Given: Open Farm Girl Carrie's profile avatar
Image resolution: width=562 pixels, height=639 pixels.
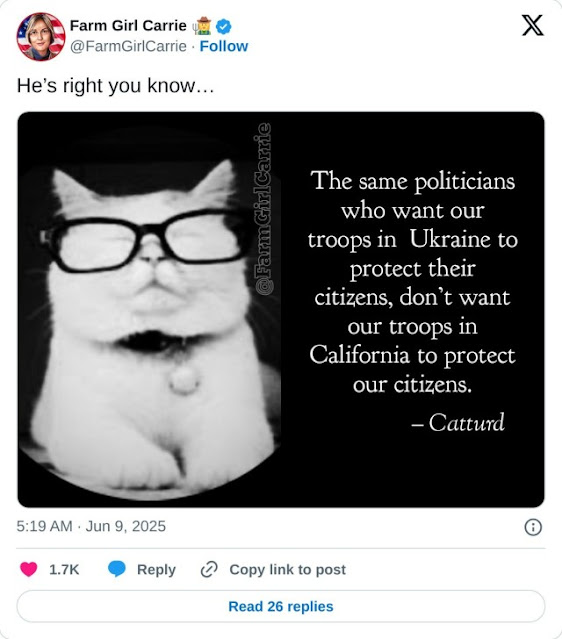Looking at the screenshot, I should coord(40,37).
